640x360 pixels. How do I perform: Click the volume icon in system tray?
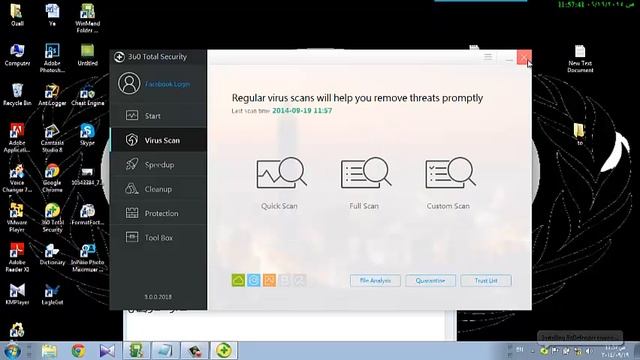[589, 351]
